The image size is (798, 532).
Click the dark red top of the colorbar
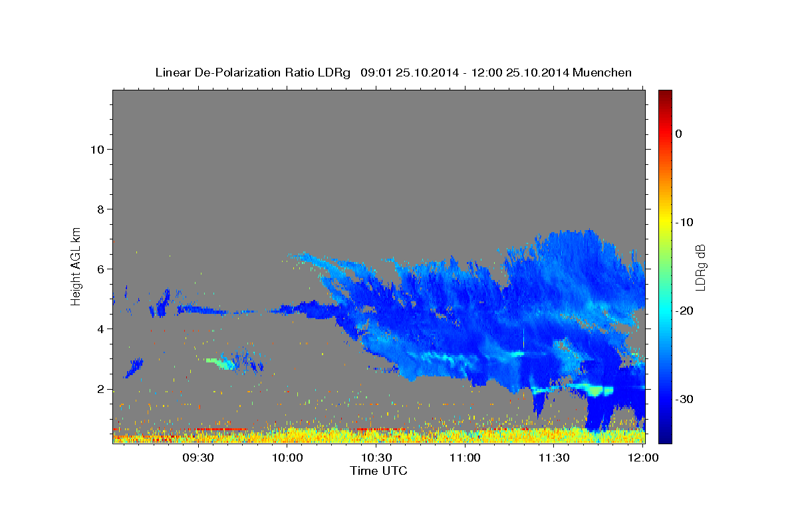click(x=665, y=96)
